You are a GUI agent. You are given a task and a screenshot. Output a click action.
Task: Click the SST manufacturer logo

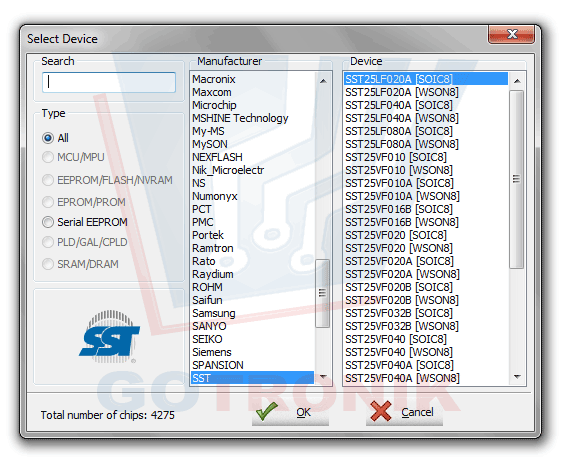tap(109, 336)
